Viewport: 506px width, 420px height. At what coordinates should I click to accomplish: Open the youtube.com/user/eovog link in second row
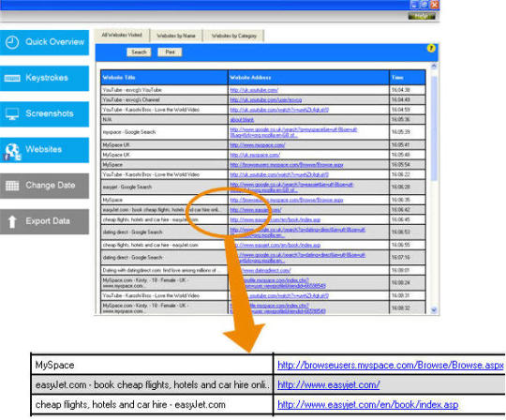click(x=266, y=100)
